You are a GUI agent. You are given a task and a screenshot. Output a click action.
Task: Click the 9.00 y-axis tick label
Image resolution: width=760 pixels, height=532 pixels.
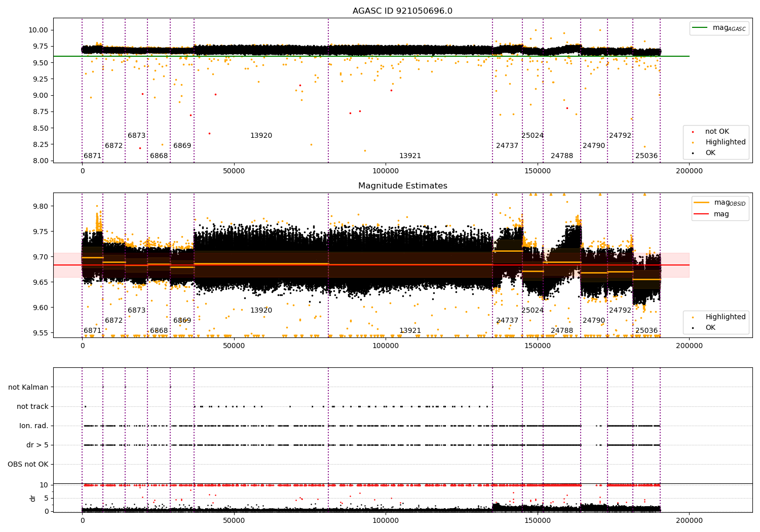point(40,95)
